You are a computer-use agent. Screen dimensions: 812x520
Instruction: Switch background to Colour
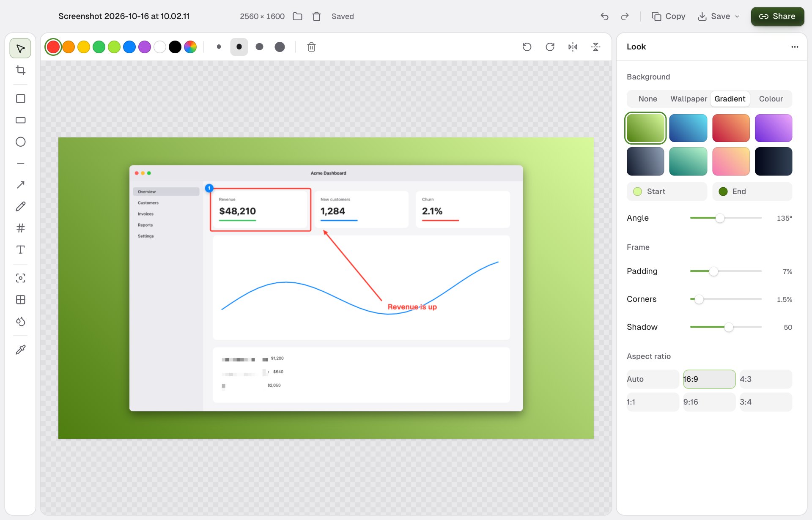pos(771,99)
